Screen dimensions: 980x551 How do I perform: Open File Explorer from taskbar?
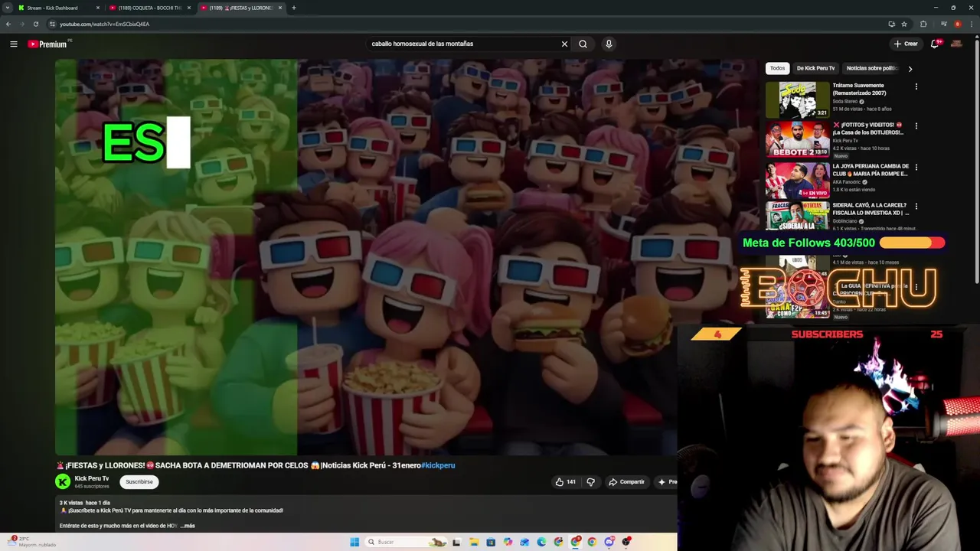pyautogui.click(x=474, y=542)
